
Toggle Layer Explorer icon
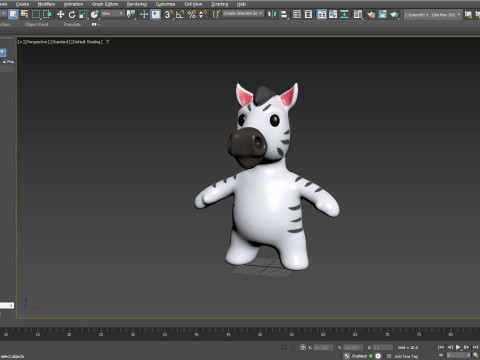(308, 14)
